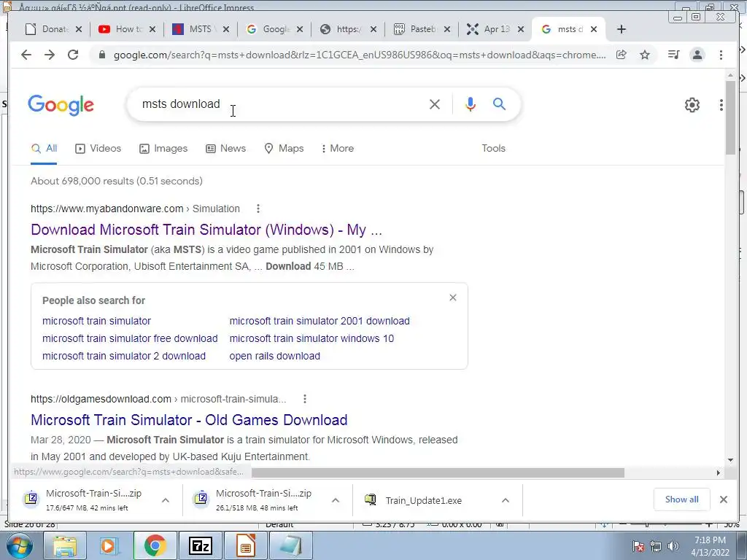Image resolution: width=747 pixels, height=560 pixels.
Task: Open Google quick settings gear
Action: (692, 105)
